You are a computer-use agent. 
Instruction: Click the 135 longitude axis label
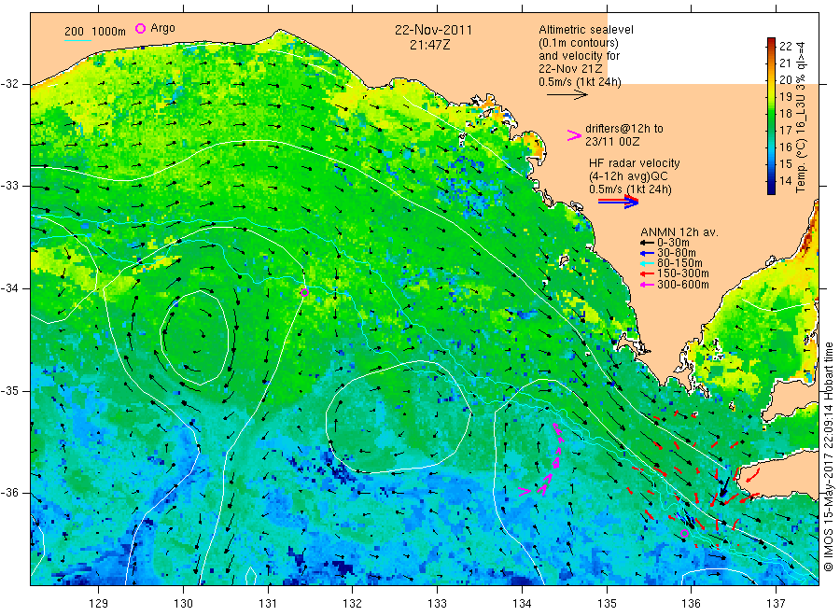[607, 604]
